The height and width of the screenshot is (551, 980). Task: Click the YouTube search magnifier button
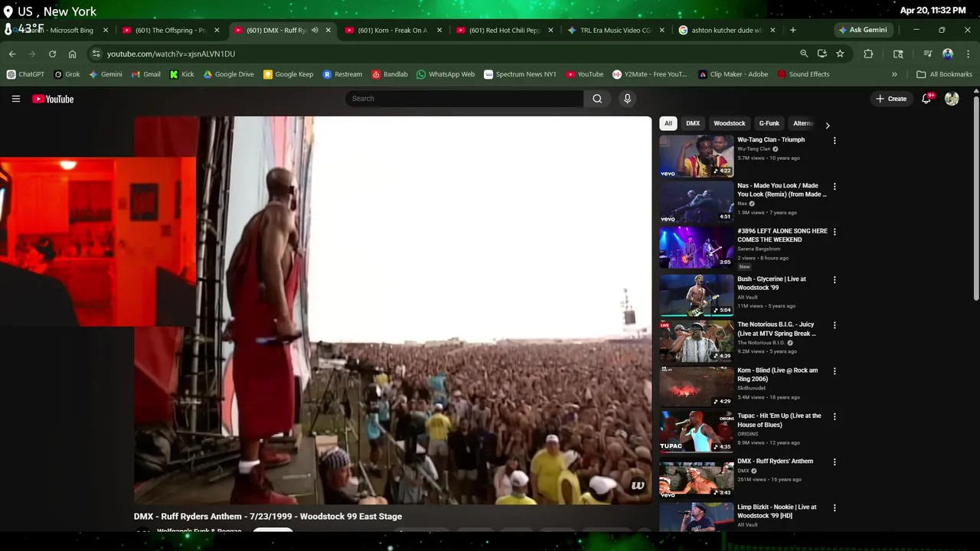point(597,99)
